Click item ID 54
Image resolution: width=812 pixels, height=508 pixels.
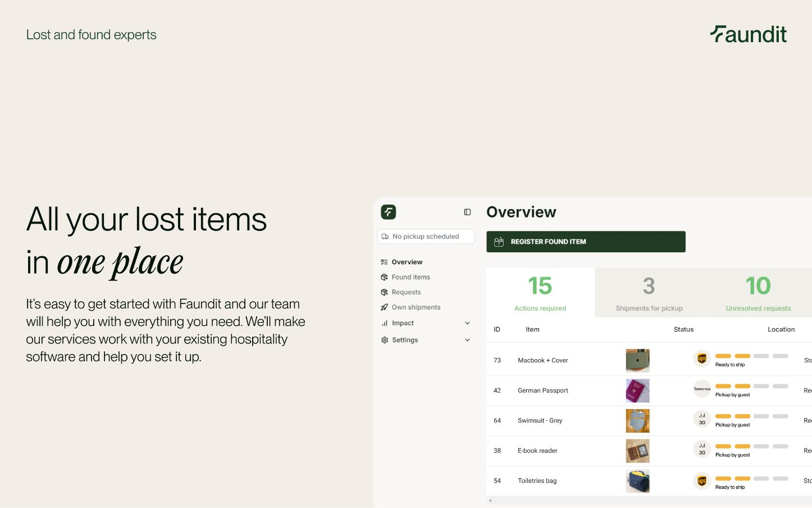(497, 481)
